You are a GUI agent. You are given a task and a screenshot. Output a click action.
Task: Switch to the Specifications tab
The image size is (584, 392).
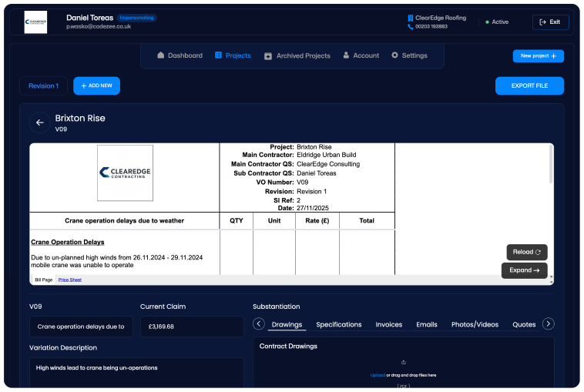(x=338, y=324)
